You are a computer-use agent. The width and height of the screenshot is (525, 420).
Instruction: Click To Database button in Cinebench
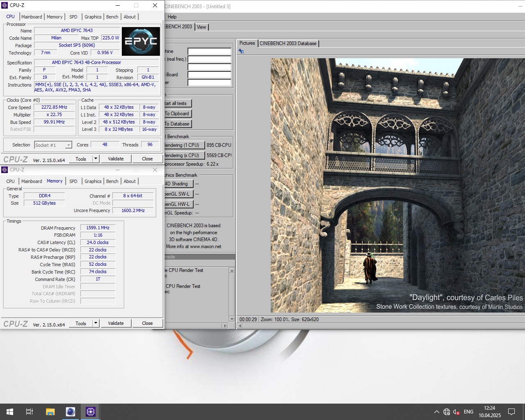click(178, 124)
